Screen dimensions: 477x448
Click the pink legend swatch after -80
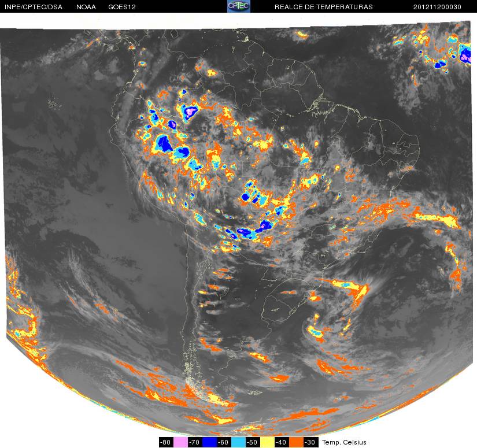(x=180, y=442)
